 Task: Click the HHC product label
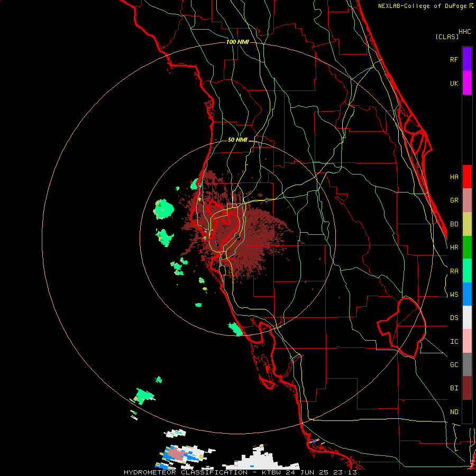point(465,32)
